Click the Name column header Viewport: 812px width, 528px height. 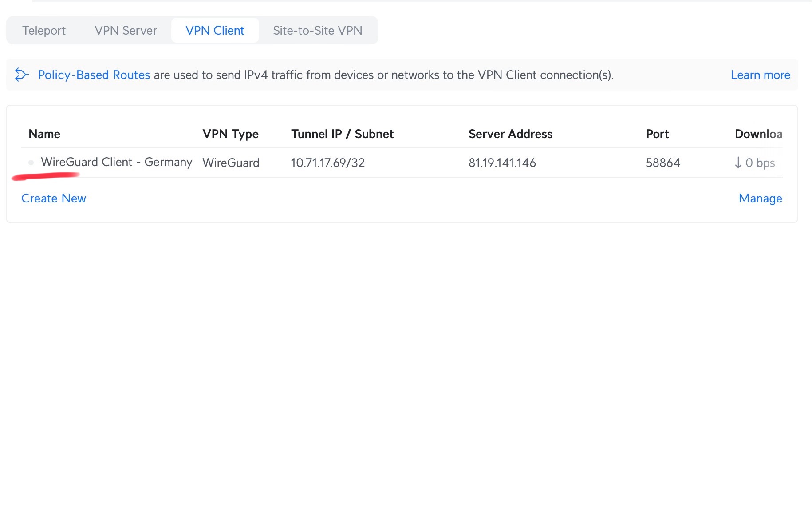[x=44, y=134]
